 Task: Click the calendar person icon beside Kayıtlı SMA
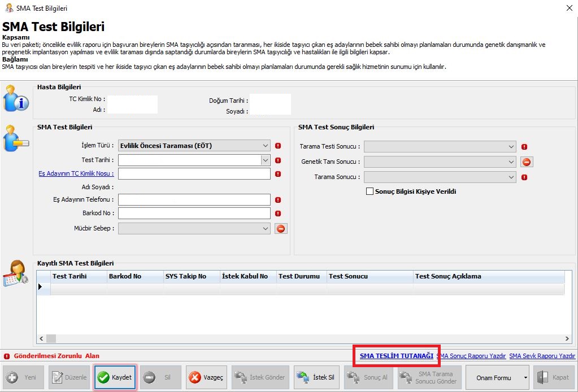[15, 274]
